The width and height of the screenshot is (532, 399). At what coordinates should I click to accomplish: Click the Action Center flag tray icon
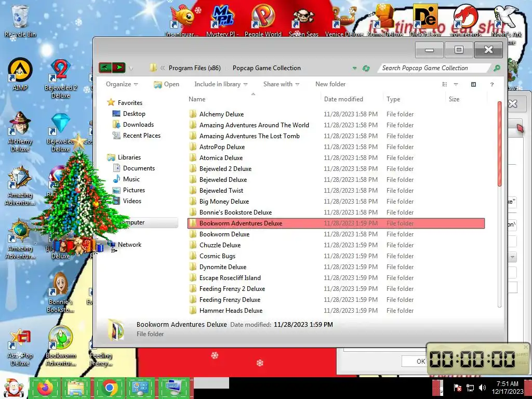(457, 388)
